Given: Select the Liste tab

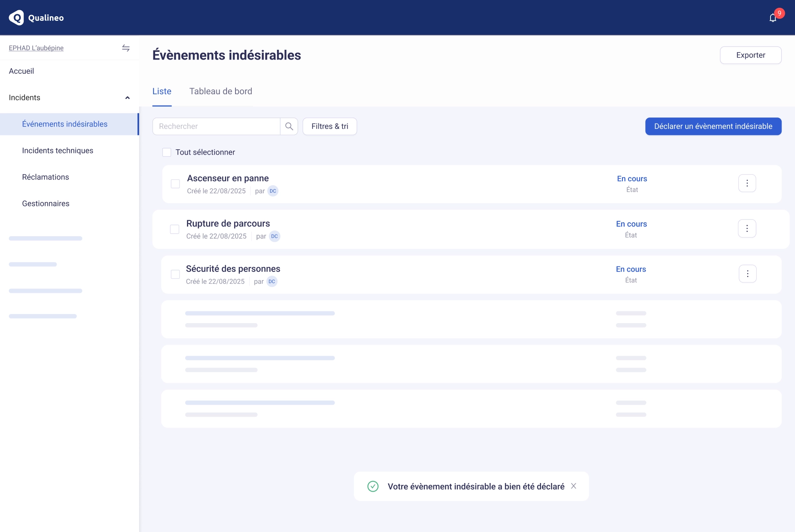Looking at the screenshot, I should (162, 91).
